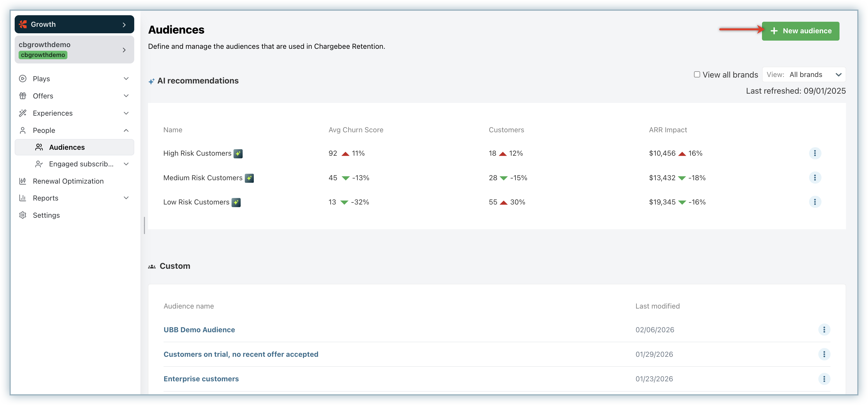Image resolution: width=868 pixels, height=405 pixels.
Task: Open the Growth product switcher
Action: coord(74,24)
